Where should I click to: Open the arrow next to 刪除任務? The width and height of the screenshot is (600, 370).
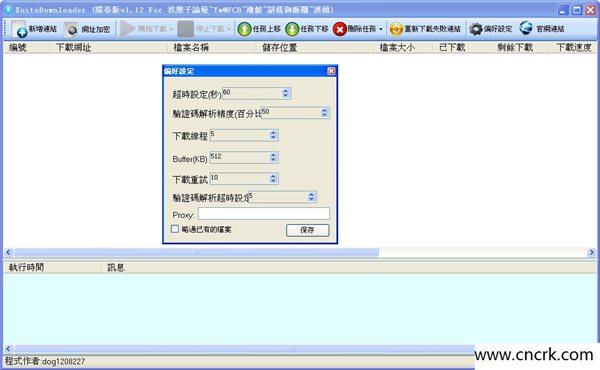pos(380,29)
